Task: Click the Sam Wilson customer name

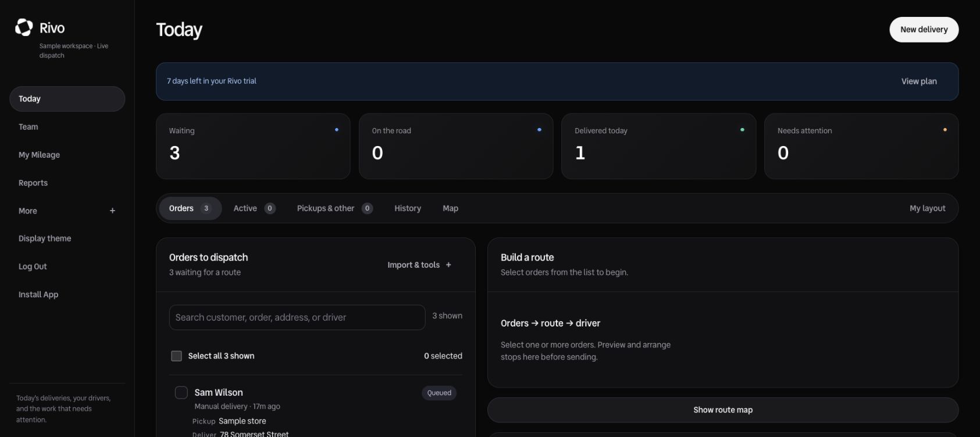Action: pos(219,393)
